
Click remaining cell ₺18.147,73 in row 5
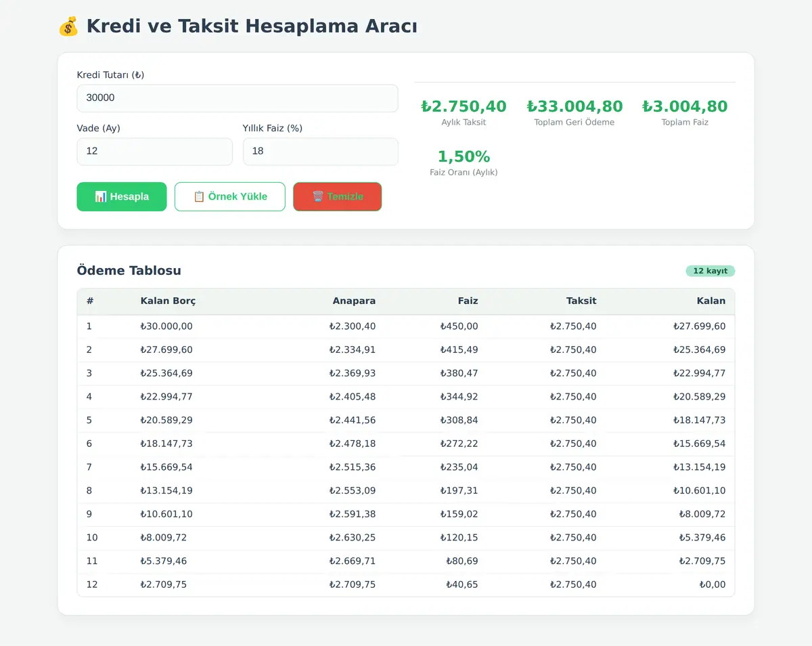click(699, 420)
